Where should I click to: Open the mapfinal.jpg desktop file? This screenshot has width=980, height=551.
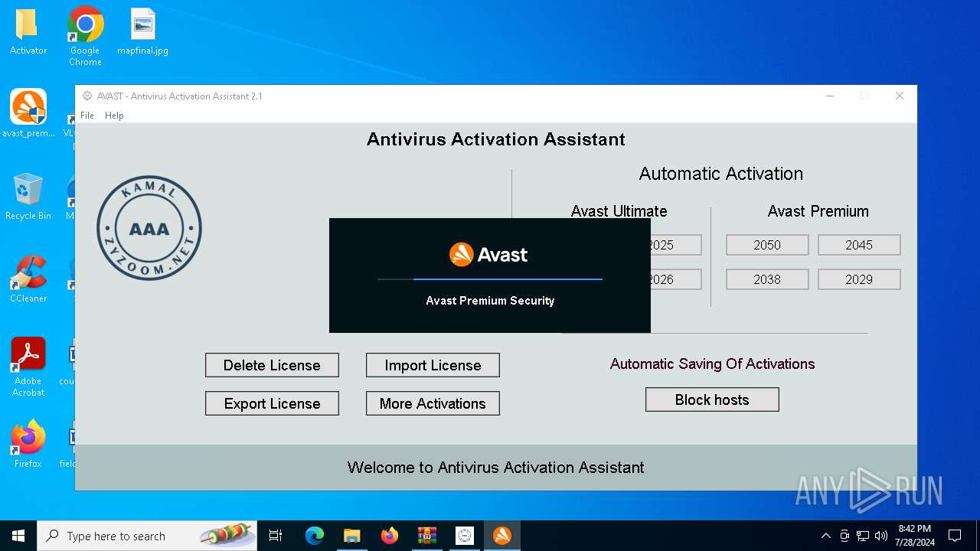coord(142,31)
